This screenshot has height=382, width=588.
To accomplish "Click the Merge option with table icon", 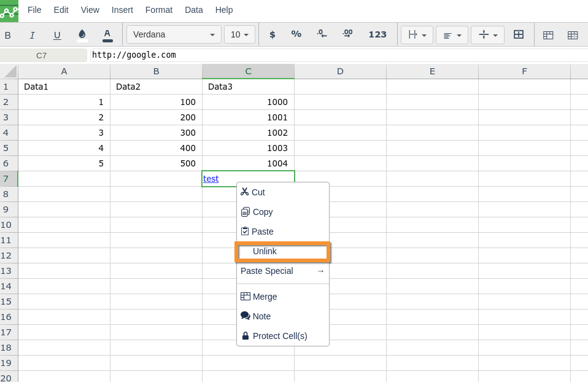I will pyautogui.click(x=265, y=297).
